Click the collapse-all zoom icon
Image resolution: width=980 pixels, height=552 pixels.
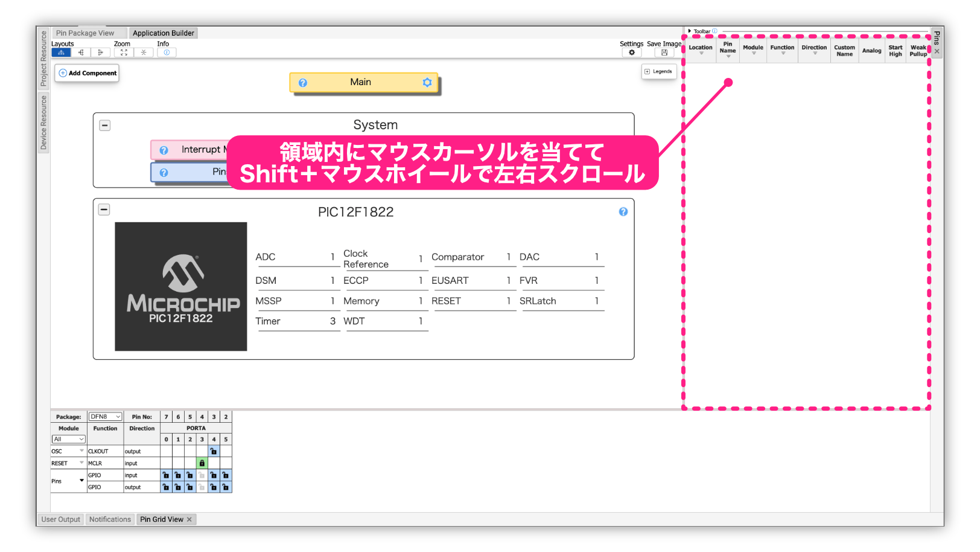pyautogui.click(x=144, y=53)
